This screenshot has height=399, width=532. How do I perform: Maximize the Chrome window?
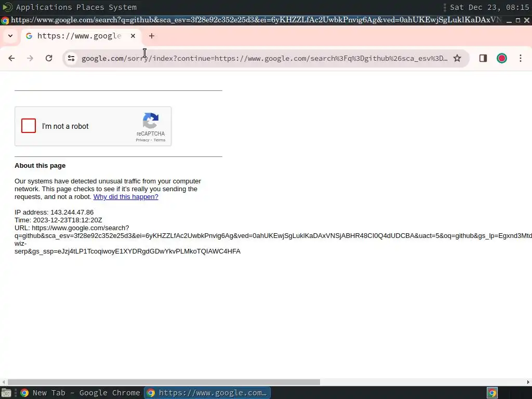pos(518,20)
